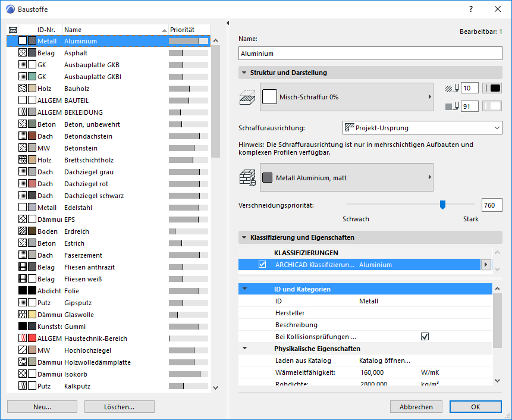Click the Verschneidungspriorität slider handle
This screenshot has width=512, height=420.
click(x=442, y=205)
